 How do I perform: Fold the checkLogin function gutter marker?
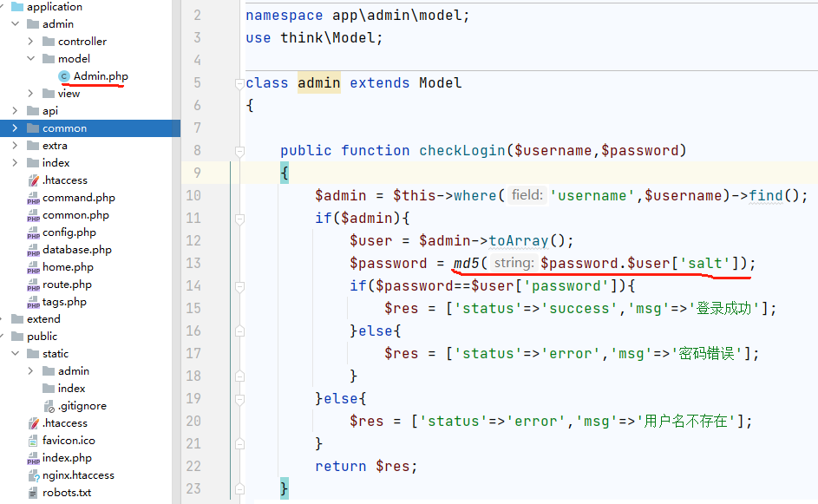click(x=239, y=151)
